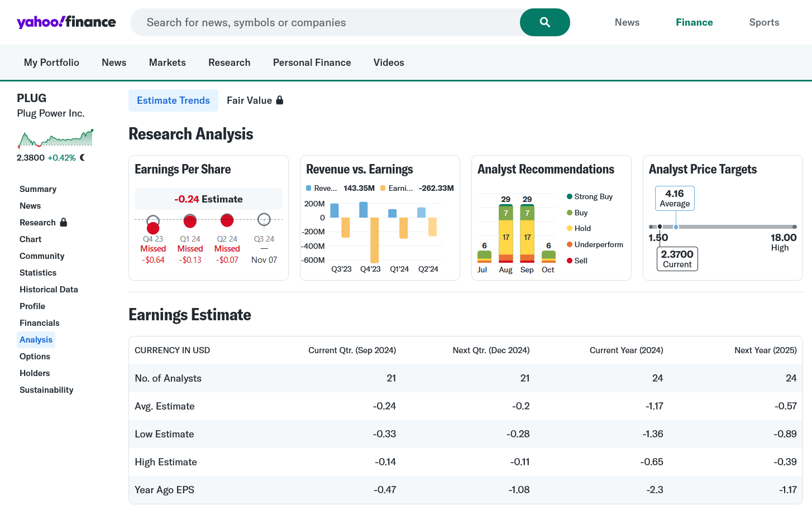Focus the search for news, symbols field
The height and width of the screenshot is (515, 812).
[x=325, y=22]
